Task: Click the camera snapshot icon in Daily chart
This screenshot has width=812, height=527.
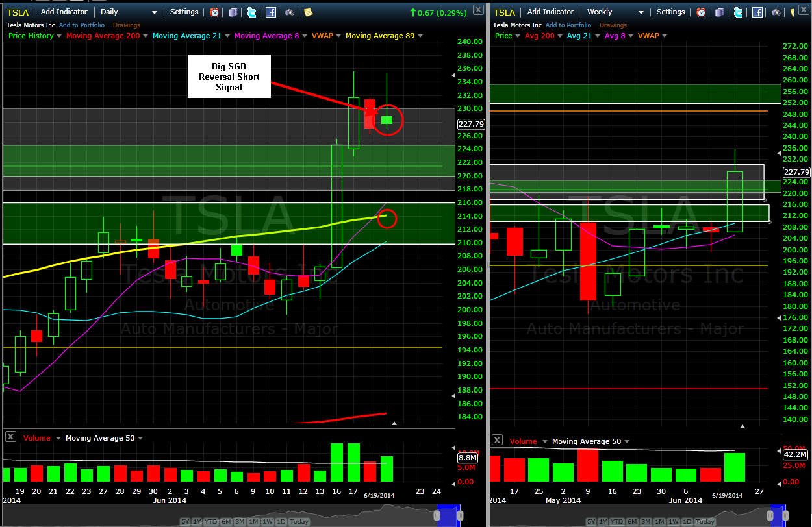Action: (x=290, y=12)
